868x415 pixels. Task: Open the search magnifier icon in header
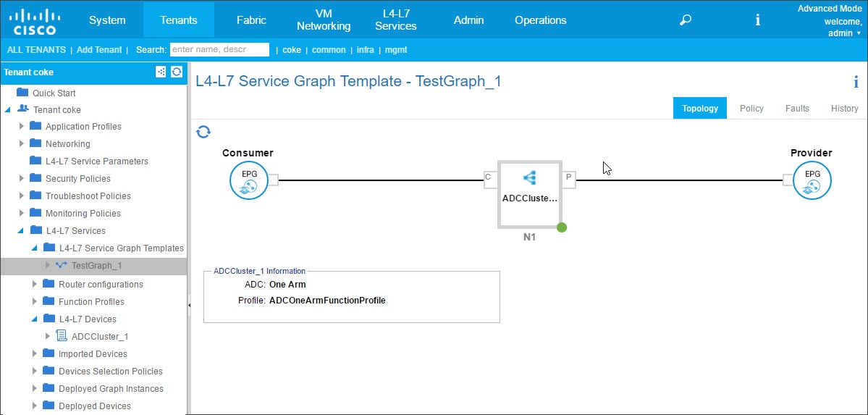coord(686,20)
